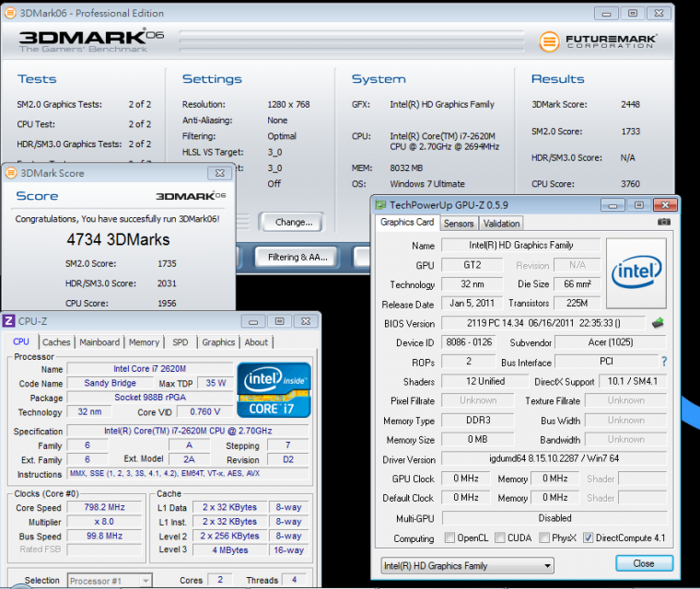Check the PhysX checkbox
700x589 pixels.
[x=544, y=538]
